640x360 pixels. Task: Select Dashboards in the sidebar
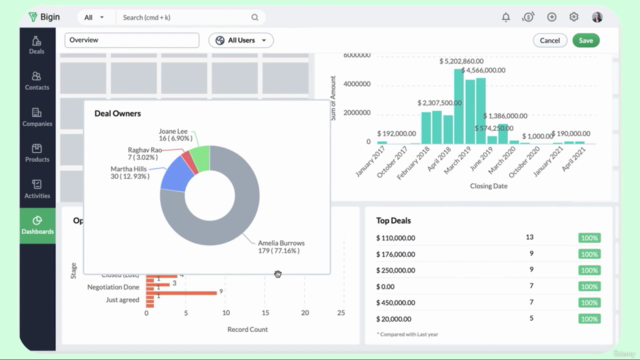click(x=38, y=225)
